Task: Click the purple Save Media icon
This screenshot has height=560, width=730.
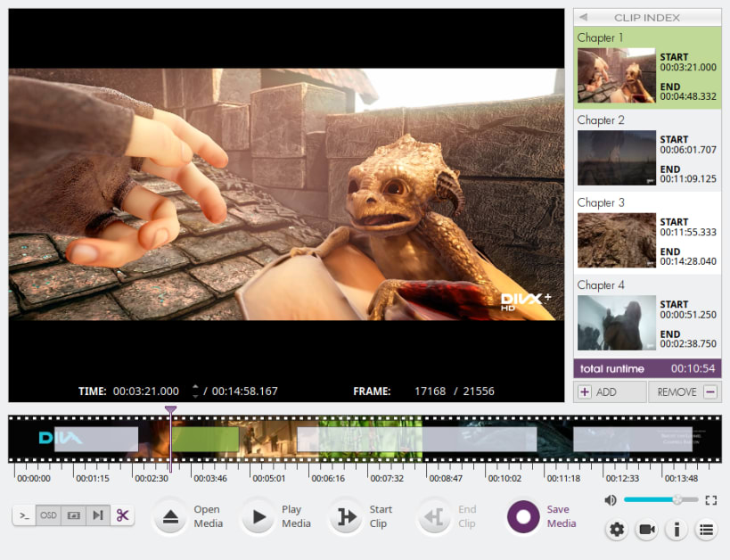Action: [x=523, y=516]
